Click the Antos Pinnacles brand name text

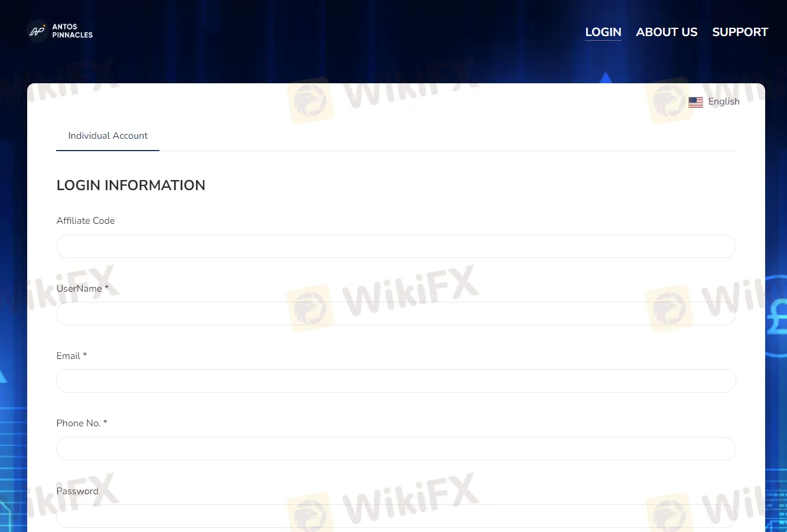pyautogui.click(x=72, y=31)
